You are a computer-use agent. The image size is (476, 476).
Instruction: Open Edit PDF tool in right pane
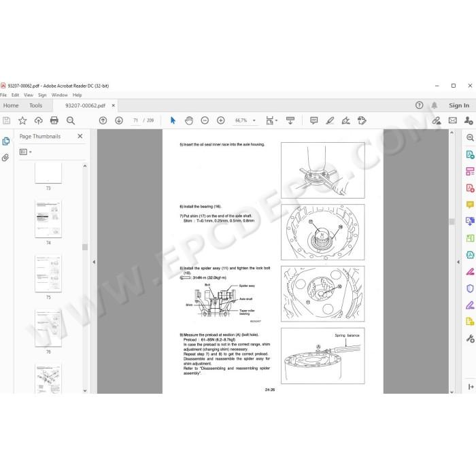click(x=470, y=171)
